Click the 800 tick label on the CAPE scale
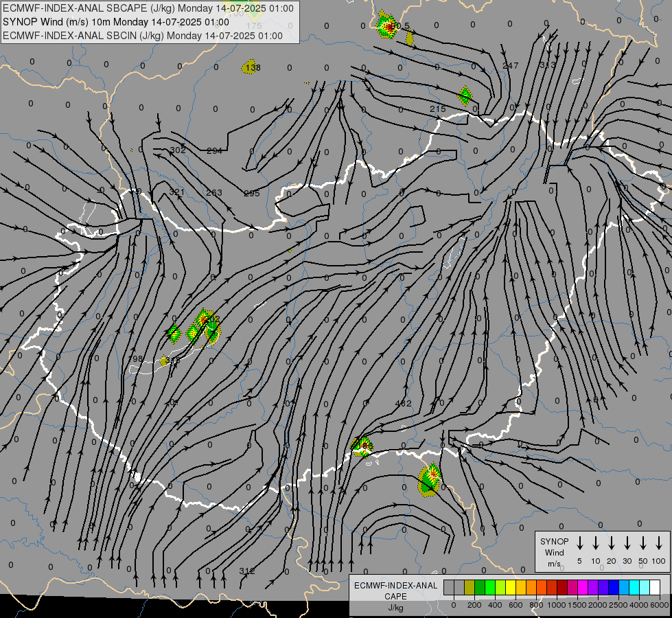The image size is (672, 618). 536,605
